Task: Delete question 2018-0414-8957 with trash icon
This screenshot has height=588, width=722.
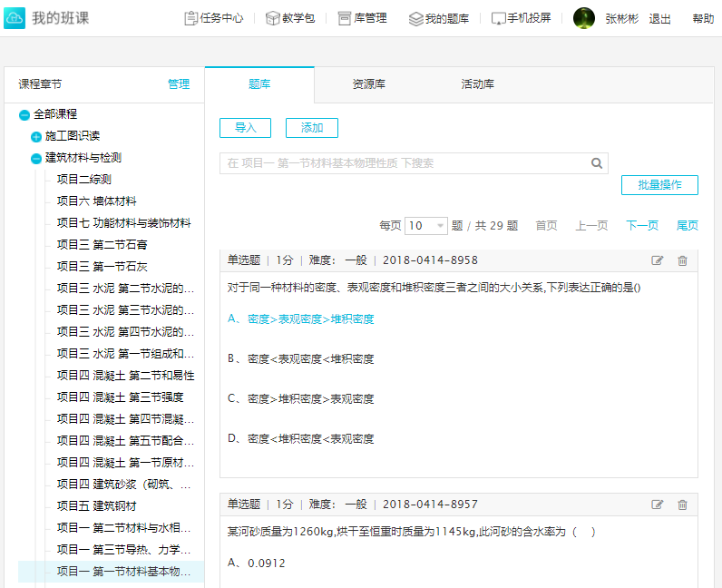Action: 682,505
